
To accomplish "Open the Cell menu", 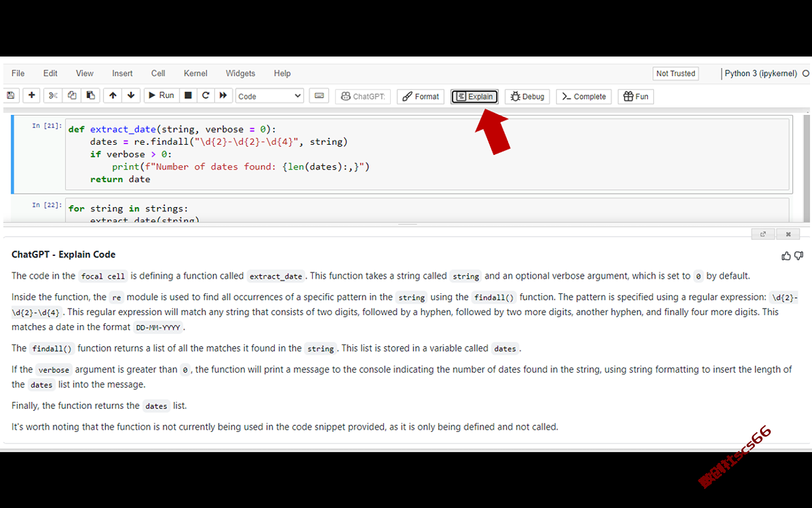I will [x=158, y=74].
